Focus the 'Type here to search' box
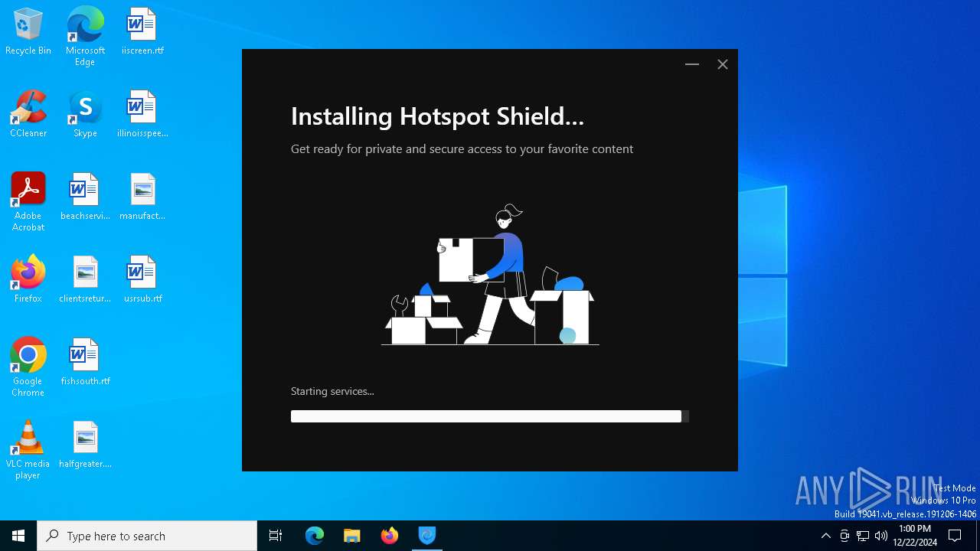Image resolution: width=980 pixels, height=551 pixels. tap(147, 536)
